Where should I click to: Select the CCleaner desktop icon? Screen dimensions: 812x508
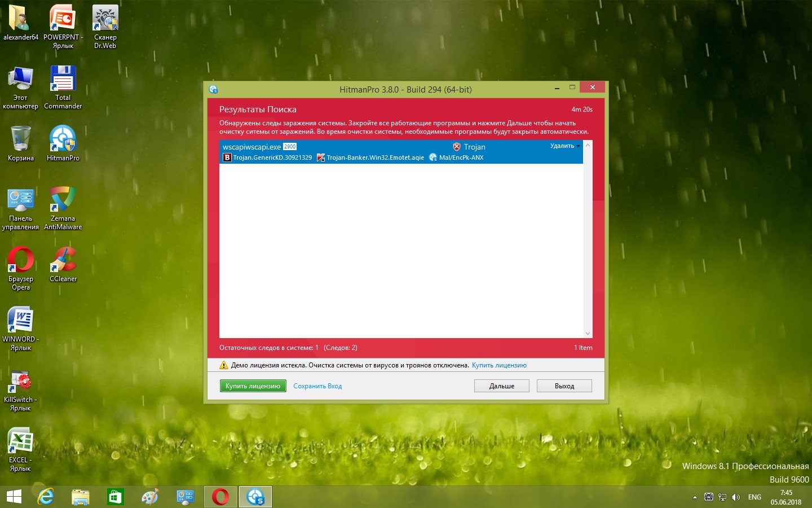[63, 264]
